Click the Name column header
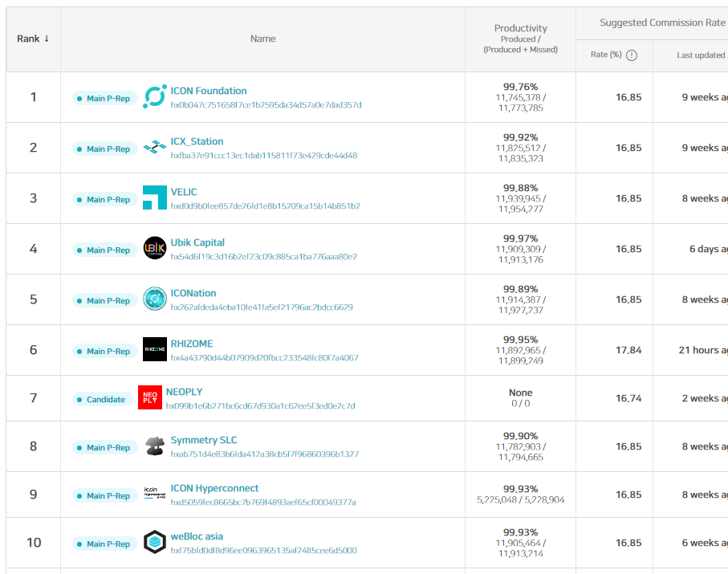728x574 pixels. [262, 39]
